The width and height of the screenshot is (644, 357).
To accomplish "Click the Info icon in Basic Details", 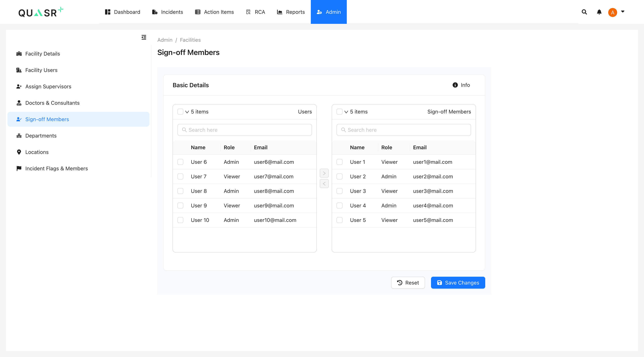I will point(455,85).
